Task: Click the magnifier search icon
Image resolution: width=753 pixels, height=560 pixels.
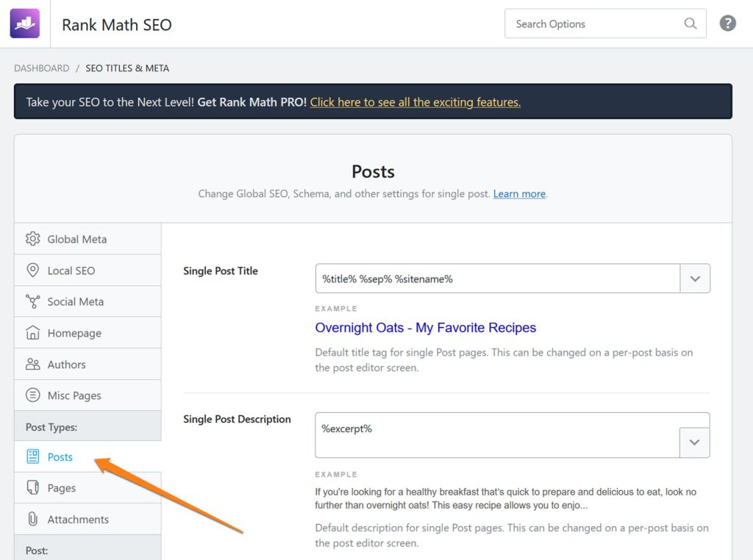Action: 690,24
